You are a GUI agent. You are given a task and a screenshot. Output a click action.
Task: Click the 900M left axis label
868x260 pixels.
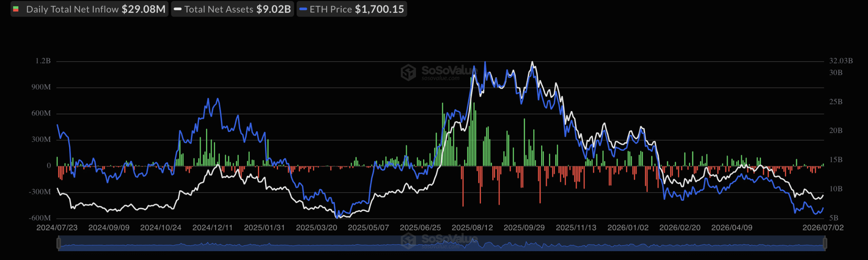[x=41, y=87]
